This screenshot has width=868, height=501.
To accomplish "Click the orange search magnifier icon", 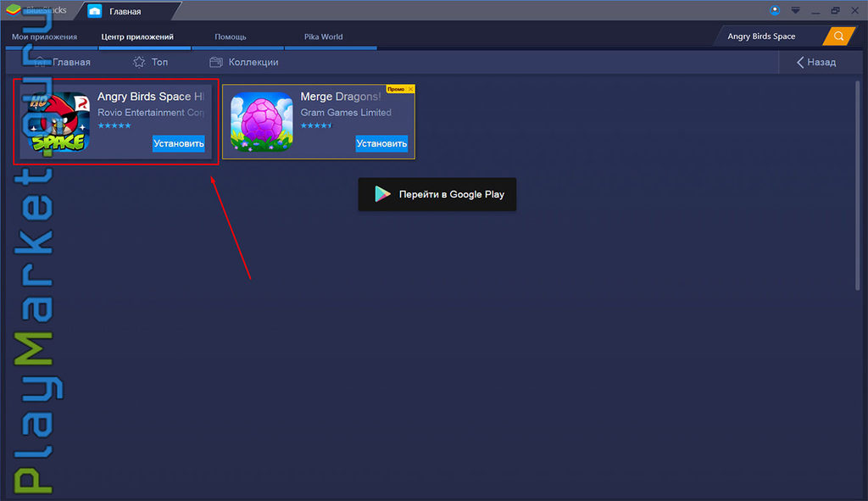I will pyautogui.click(x=838, y=36).
